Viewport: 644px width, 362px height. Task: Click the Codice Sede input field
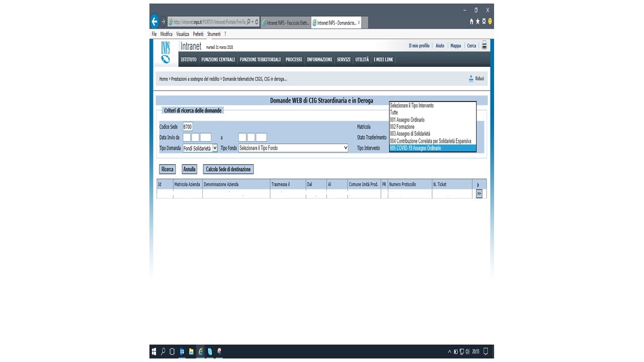click(188, 127)
